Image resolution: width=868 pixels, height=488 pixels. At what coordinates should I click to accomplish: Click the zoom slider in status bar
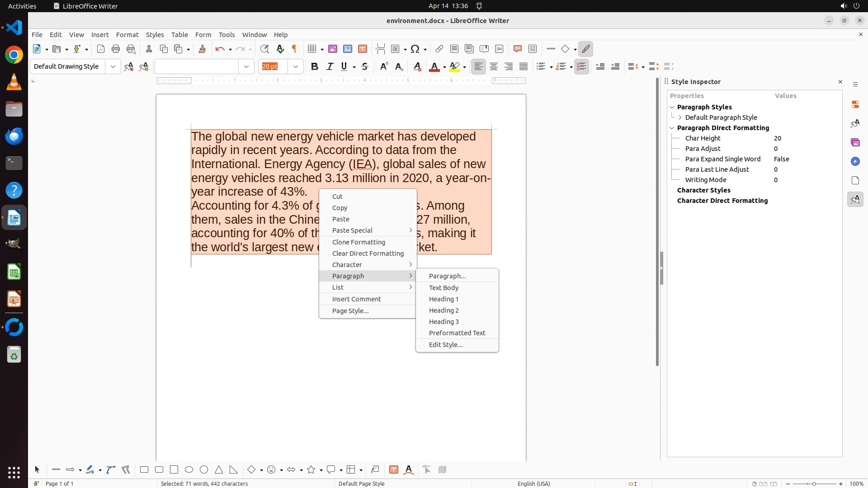(x=814, y=484)
